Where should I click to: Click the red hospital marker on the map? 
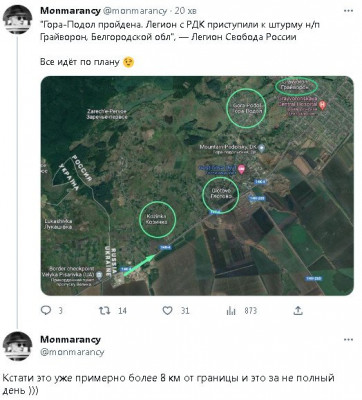click(322, 105)
